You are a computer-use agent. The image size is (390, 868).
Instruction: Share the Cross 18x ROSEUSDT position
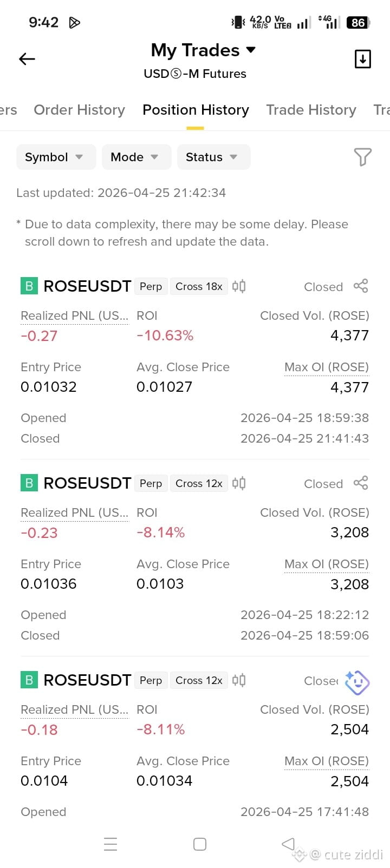tap(361, 286)
